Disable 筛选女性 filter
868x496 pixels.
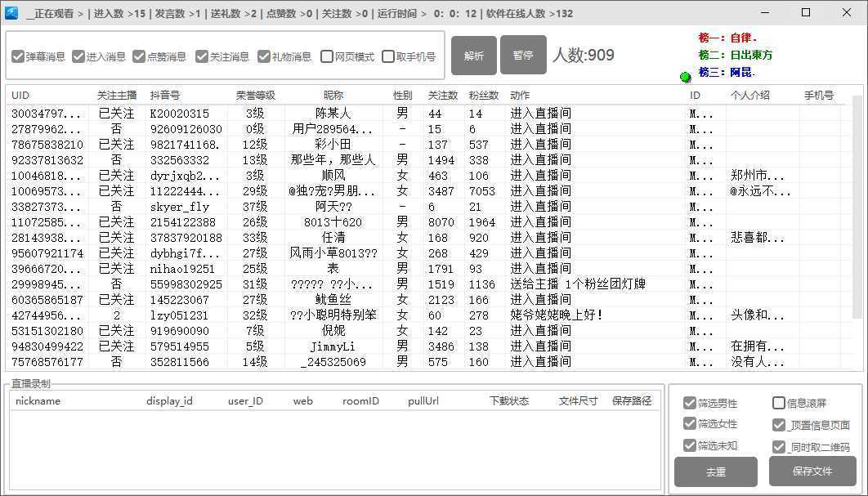click(691, 424)
